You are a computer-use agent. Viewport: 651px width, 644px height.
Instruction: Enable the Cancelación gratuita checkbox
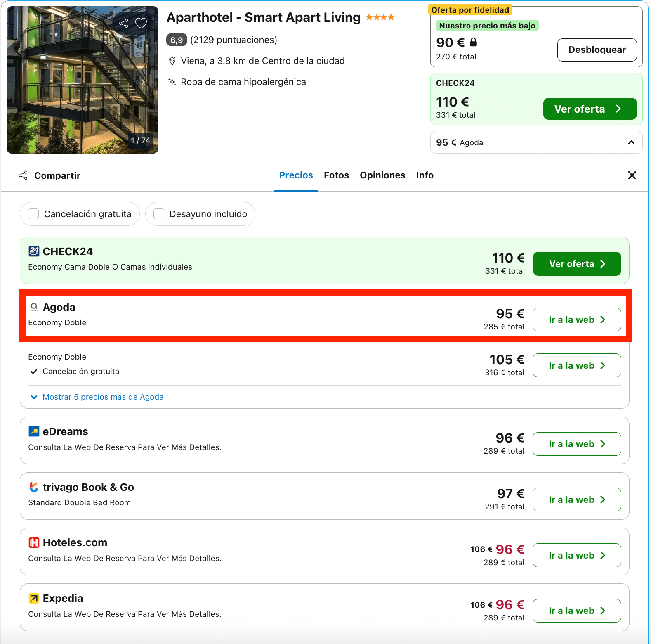tap(33, 214)
